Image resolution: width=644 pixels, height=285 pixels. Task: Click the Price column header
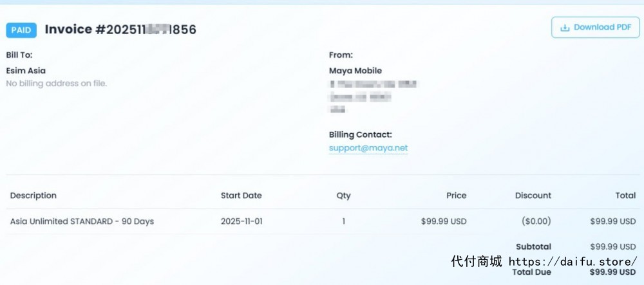[456, 196]
